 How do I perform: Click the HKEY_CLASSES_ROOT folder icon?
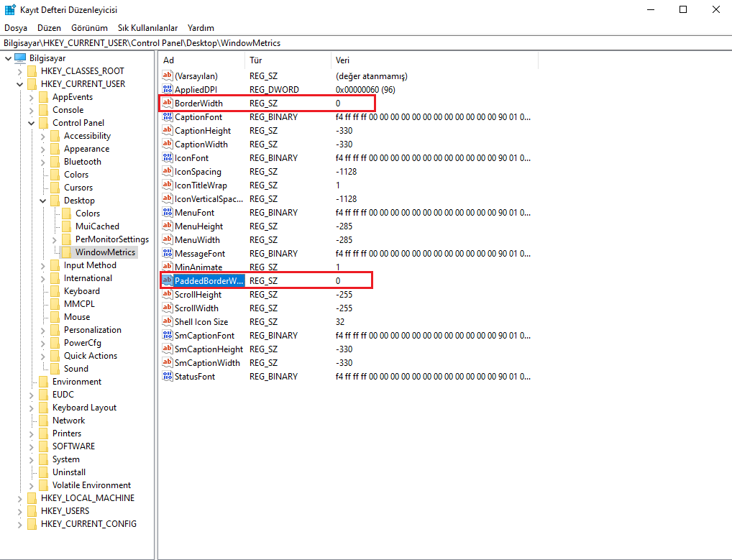[32, 71]
